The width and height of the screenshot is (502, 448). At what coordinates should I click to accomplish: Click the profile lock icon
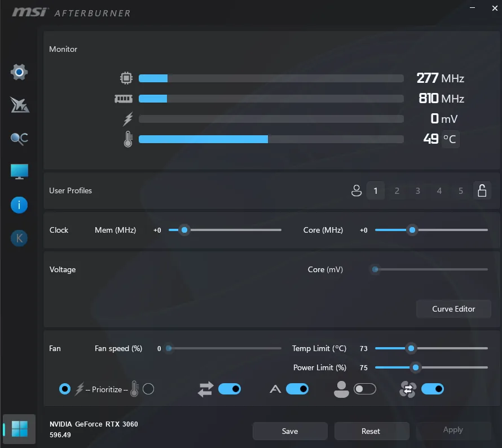(x=482, y=190)
